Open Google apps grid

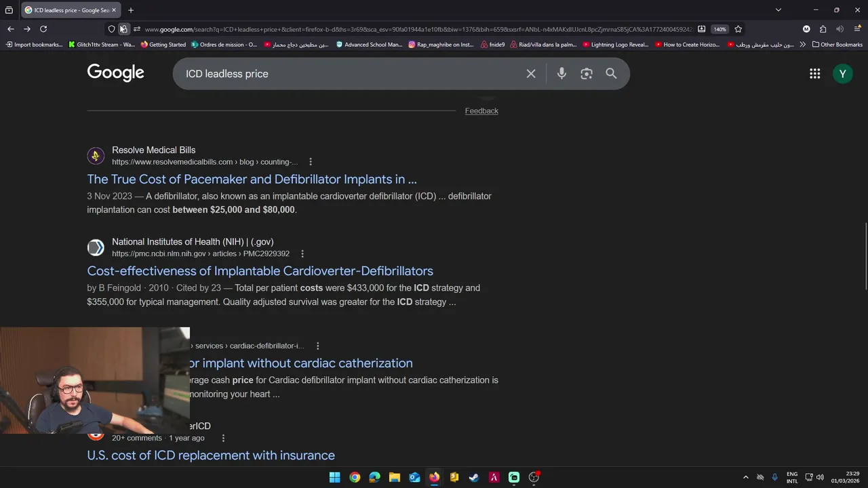pos(815,74)
